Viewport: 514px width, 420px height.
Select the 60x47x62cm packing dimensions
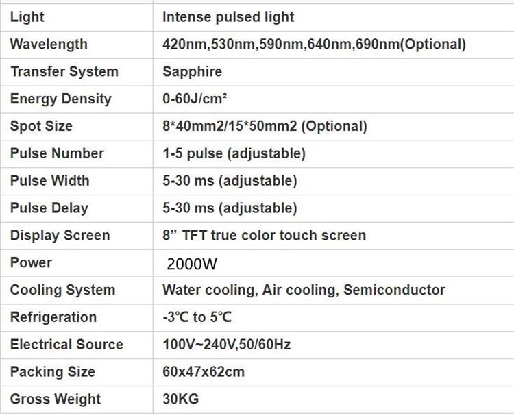[x=204, y=372]
